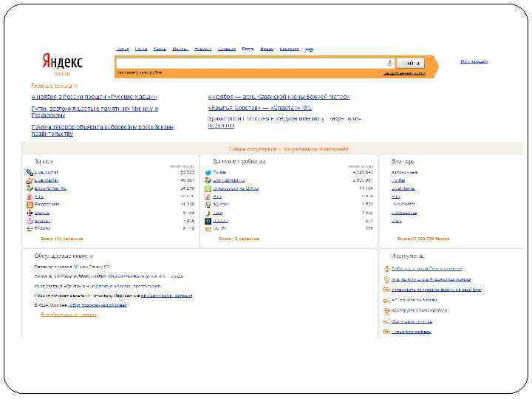532x399 pixels.
Task: Click the Twitter entry in microblogs list
Action: pos(219,172)
